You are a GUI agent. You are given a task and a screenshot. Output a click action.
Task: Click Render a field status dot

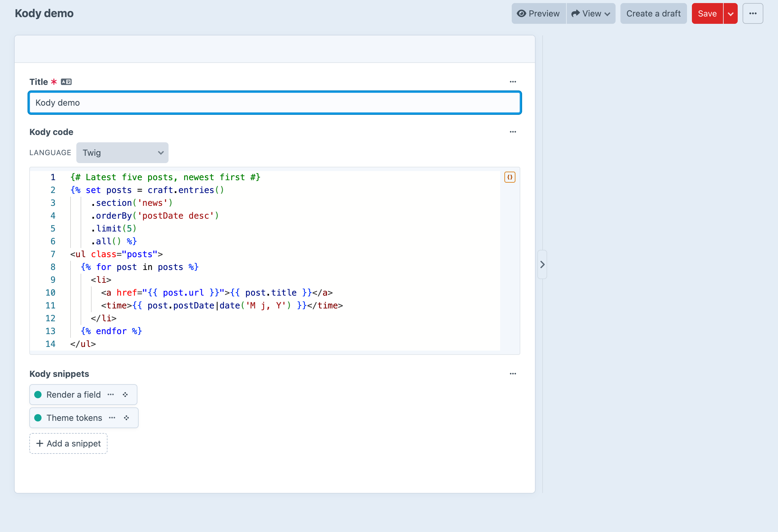pyautogui.click(x=38, y=394)
